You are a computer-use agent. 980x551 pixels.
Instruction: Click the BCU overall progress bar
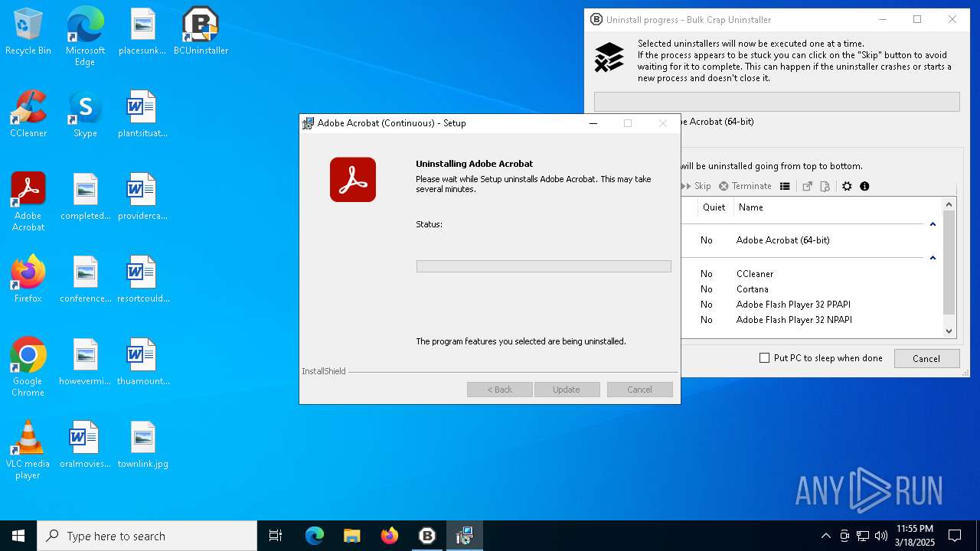(x=776, y=102)
